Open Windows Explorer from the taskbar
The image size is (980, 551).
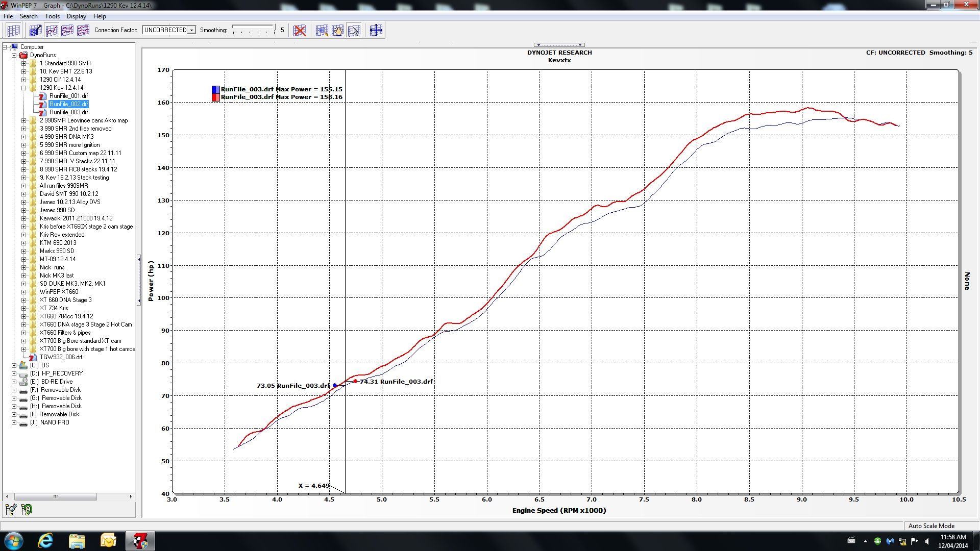77,541
